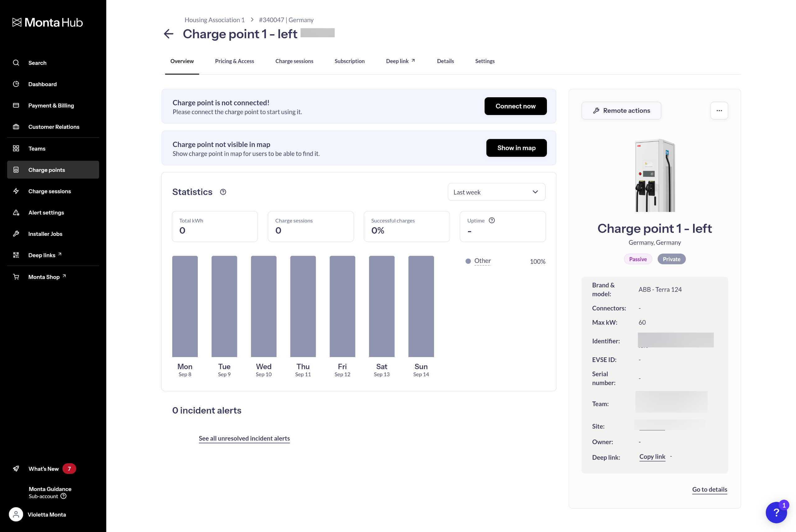Screen dimensions: 796x532
Task: Open See all unresolved incident alerts
Action: coord(244,438)
